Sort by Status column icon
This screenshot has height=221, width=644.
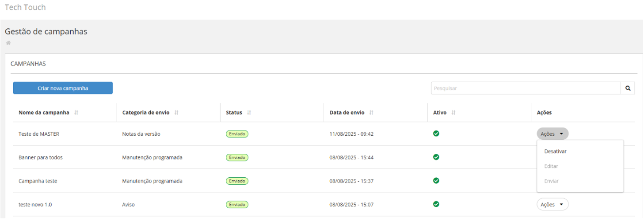coord(249,113)
